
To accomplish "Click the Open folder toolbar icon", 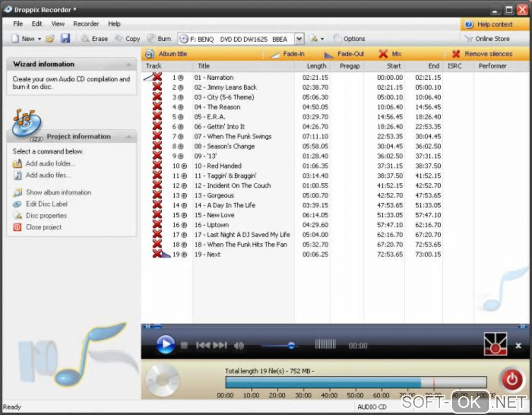I will coord(50,39).
